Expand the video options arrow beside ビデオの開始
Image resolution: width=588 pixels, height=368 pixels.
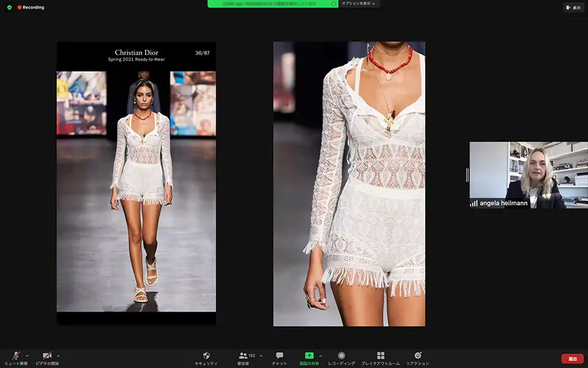(58, 356)
